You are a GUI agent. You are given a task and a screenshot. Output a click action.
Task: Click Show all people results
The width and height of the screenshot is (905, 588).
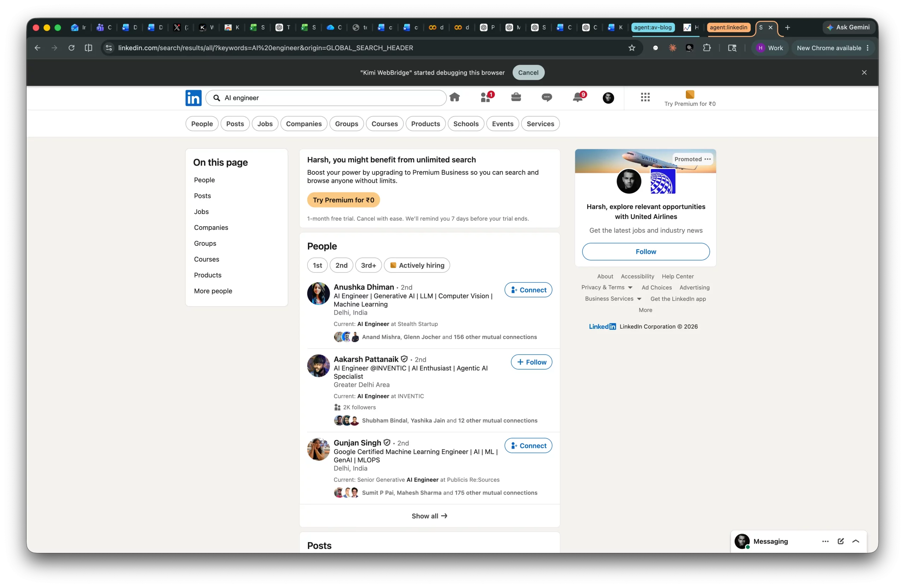pyautogui.click(x=429, y=516)
